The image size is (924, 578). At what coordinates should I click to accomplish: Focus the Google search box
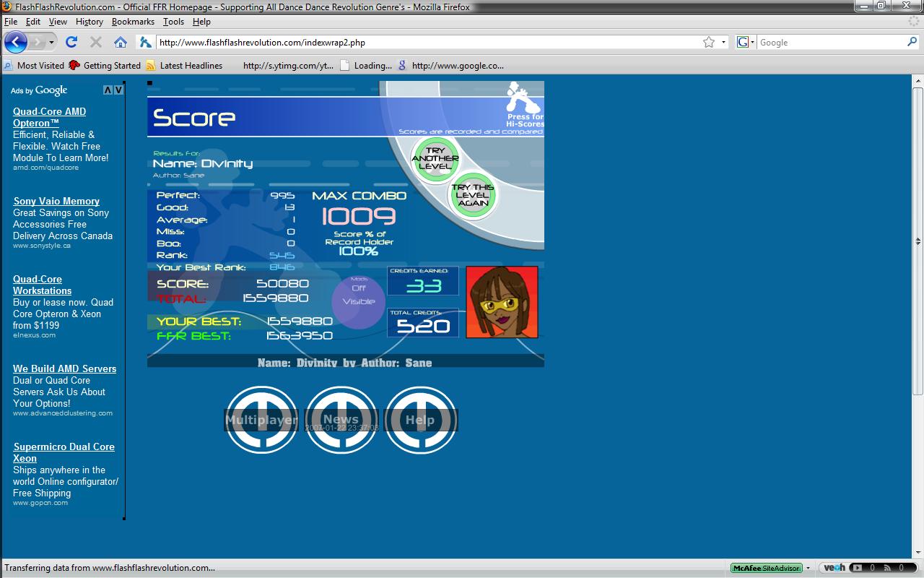pyautogui.click(x=830, y=42)
